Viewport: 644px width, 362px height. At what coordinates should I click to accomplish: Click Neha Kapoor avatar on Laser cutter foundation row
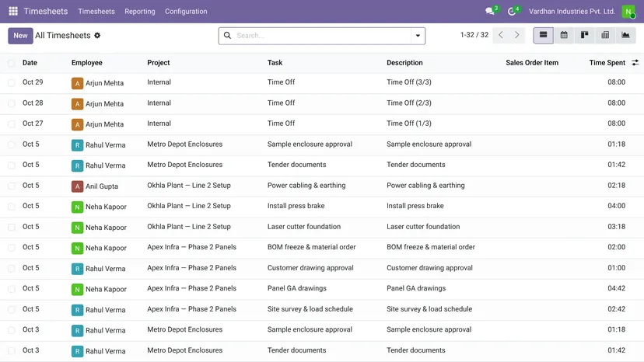77,228
